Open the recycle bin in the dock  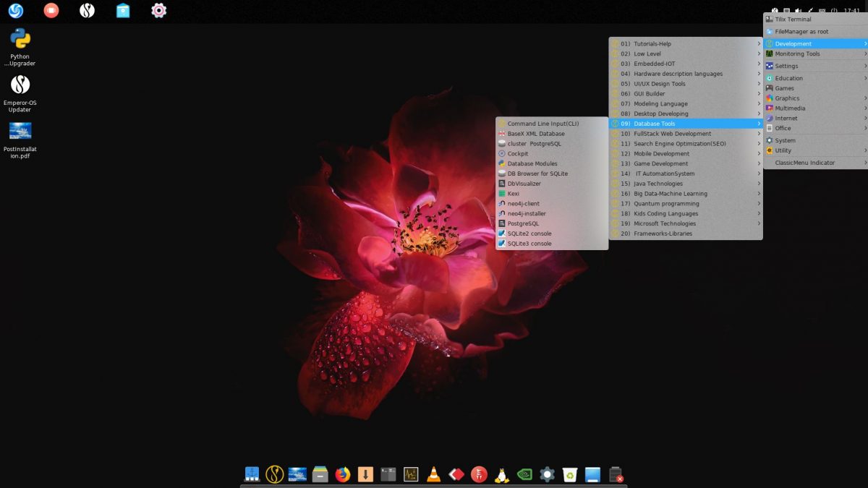(570, 474)
